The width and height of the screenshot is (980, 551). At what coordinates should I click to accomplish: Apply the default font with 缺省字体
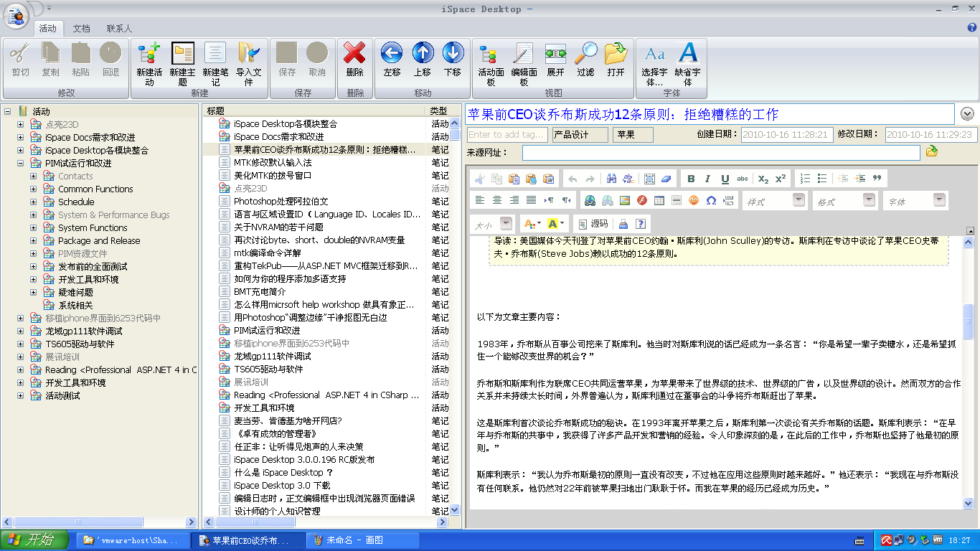[687, 63]
